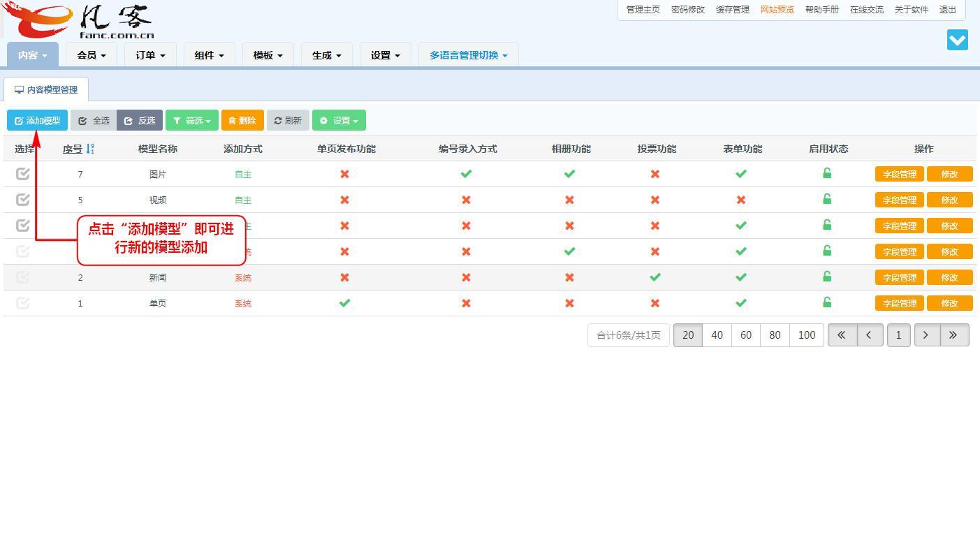Go to the first page with the double-left arrow
The image size is (980, 558).
(842, 335)
